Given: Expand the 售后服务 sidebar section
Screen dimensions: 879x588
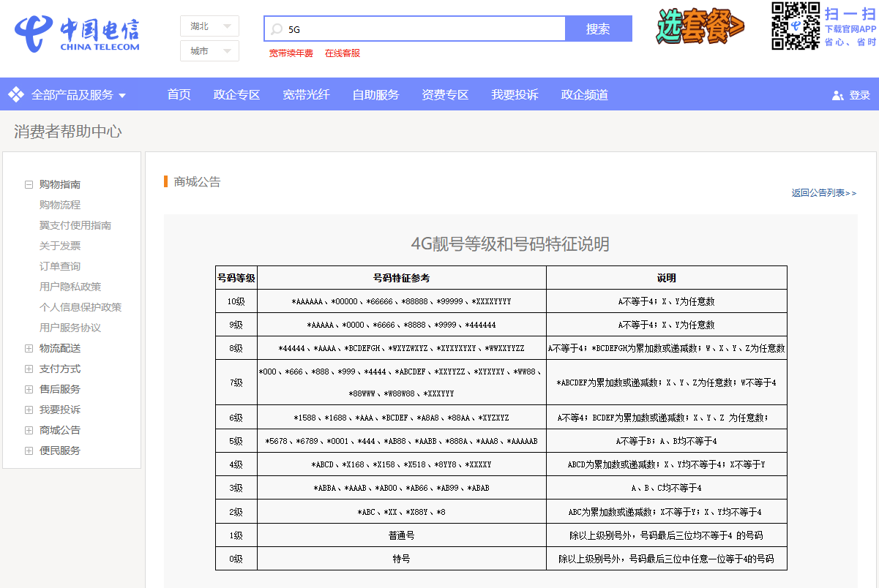Looking at the screenshot, I should click(x=29, y=390).
